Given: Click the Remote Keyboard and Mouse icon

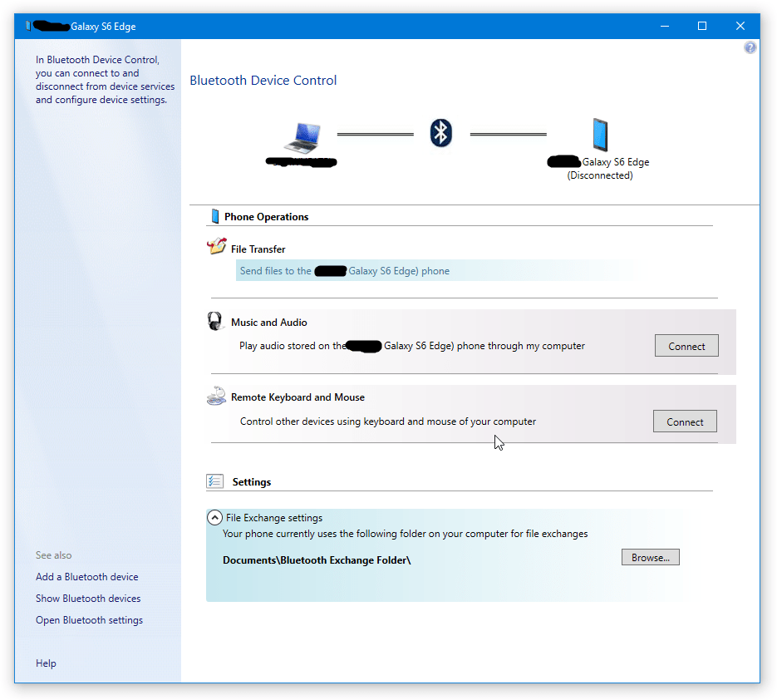Looking at the screenshot, I should pos(216,396).
